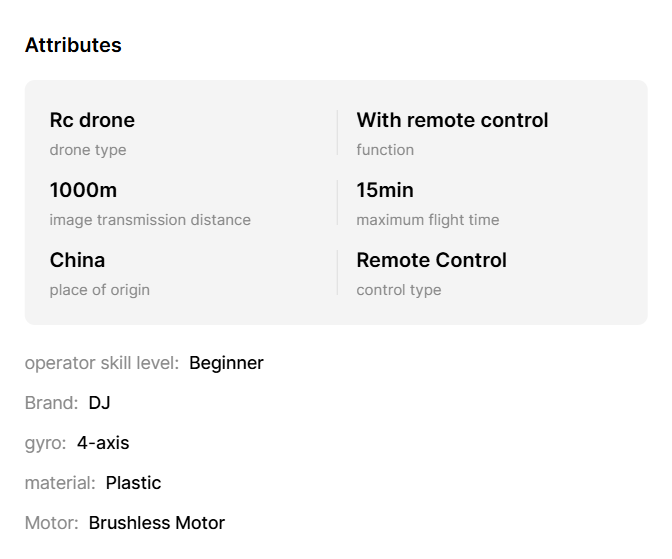672x559 pixels.
Task: Click the place of origin label
Action: (99, 290)
